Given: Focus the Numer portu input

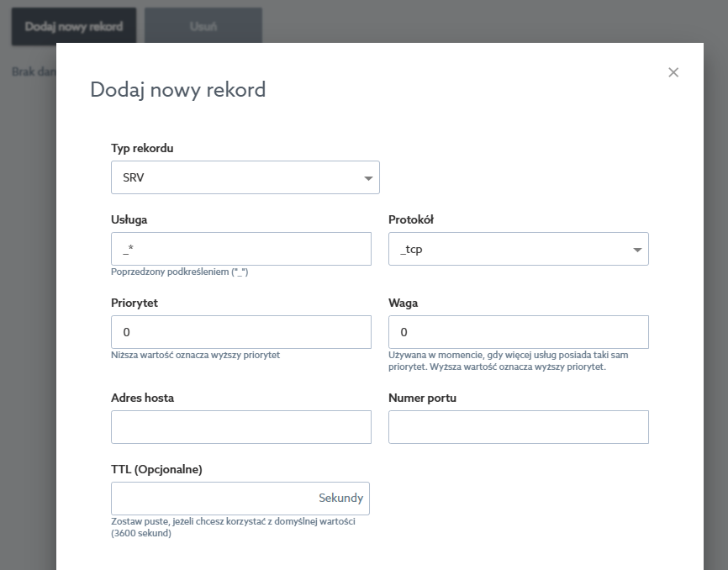Looking at the screenshot, I should pos(518,427).
